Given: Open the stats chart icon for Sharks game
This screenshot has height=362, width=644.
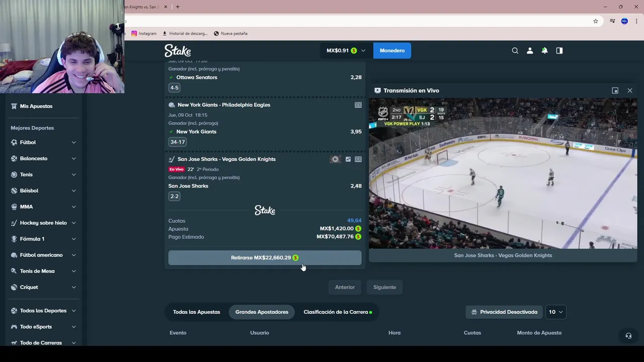Looking at the screenshot, I should click(x=348, y=159).
